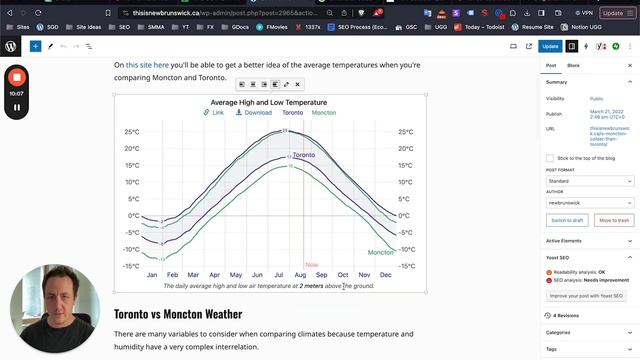Open the SMMA bookmarks folder
The height and width of the screenshot is (360, 640).
tap(151, 27)
